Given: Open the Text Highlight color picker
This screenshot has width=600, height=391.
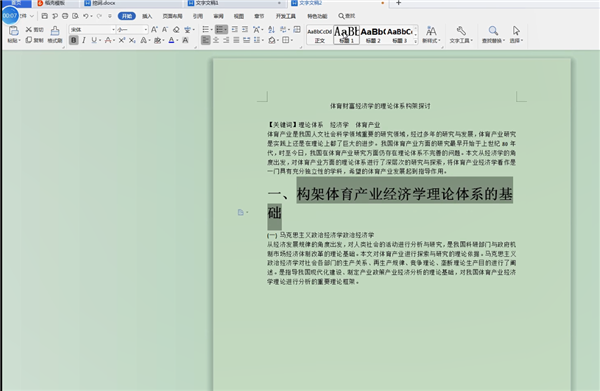Looking at the screenshot, I should tap(158, 40).
